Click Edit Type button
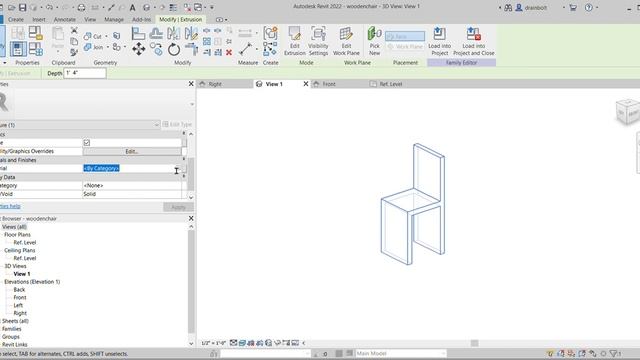This screenshot has width=640, height=360. tap(178, 124)
